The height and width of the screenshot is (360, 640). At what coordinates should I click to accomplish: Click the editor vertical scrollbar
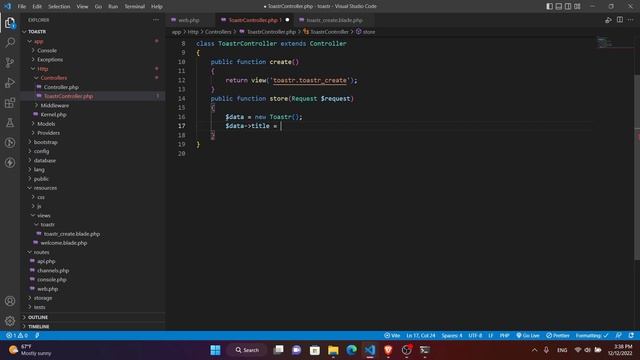click(x=637, y=167)
